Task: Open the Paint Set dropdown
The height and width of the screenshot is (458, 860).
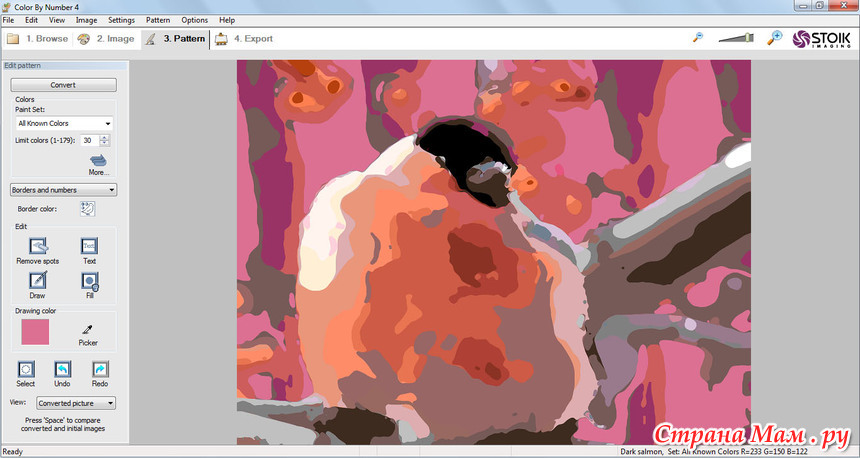Action: coord(64,123)
